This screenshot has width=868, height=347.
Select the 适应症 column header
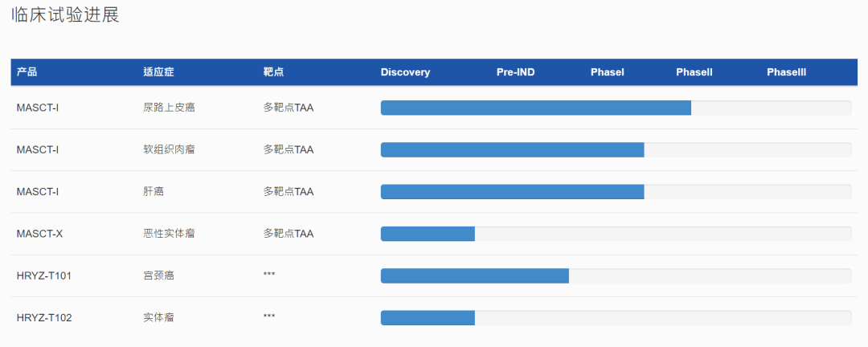(x=158, y=72)
